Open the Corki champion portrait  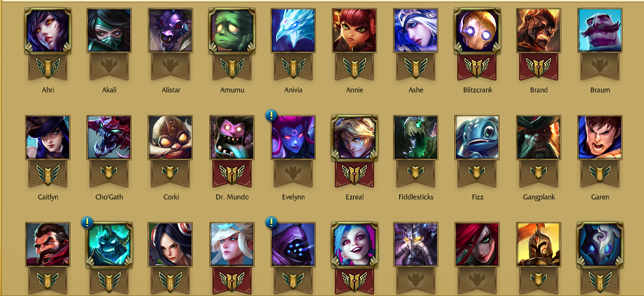(170, 138)
